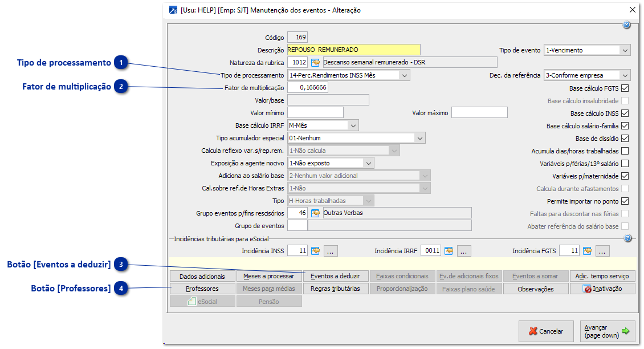This screenshot has height=349, width=644.
Task: Click search icon next to Incidência INSS
Action: pos(315,251)
